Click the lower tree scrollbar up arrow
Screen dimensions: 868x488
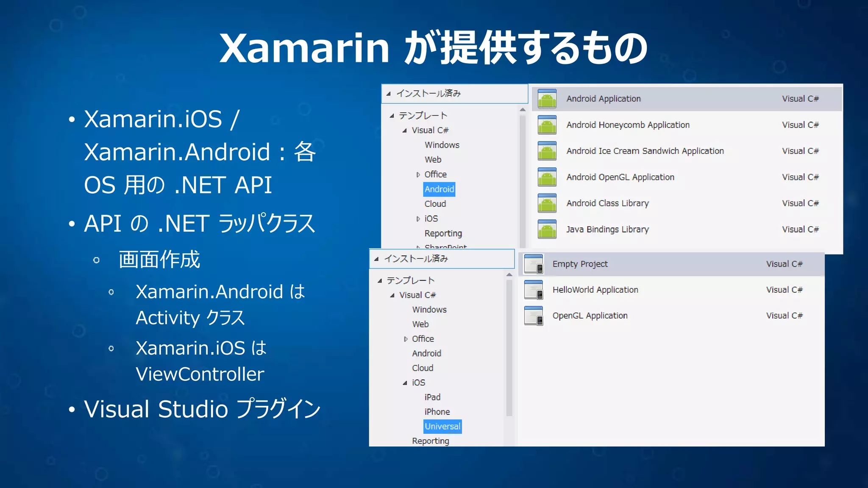click(x=509, y=275)
